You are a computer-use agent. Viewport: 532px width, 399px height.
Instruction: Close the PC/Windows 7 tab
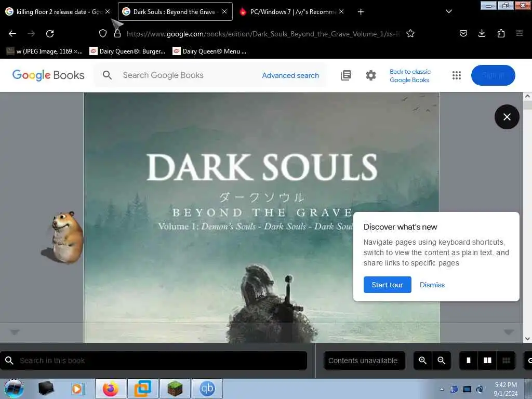pos(341,11)
